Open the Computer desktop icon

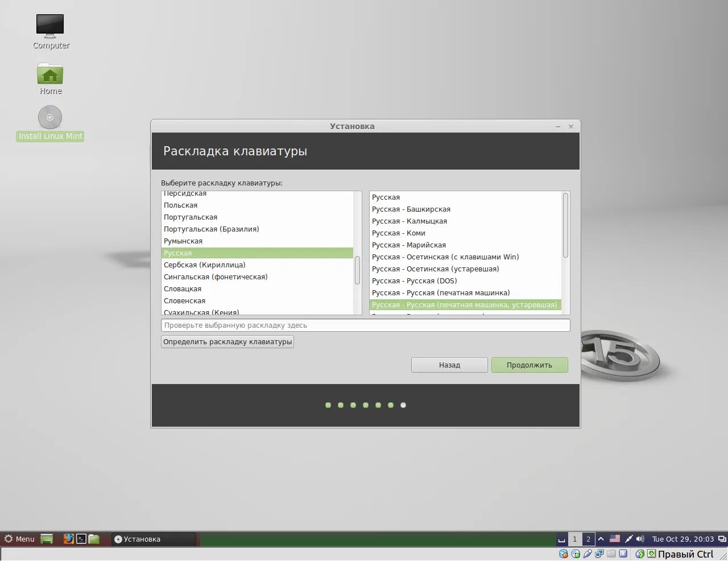[50, 26]
